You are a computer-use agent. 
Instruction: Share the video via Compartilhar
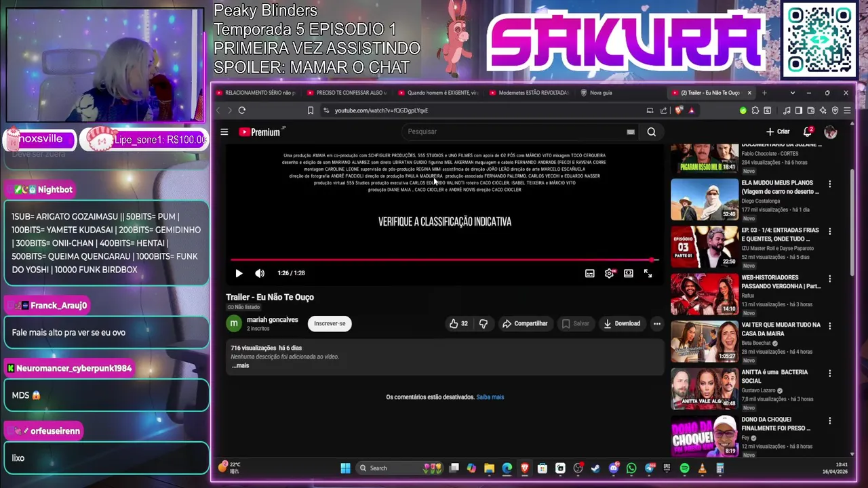(x=525, y=324)
